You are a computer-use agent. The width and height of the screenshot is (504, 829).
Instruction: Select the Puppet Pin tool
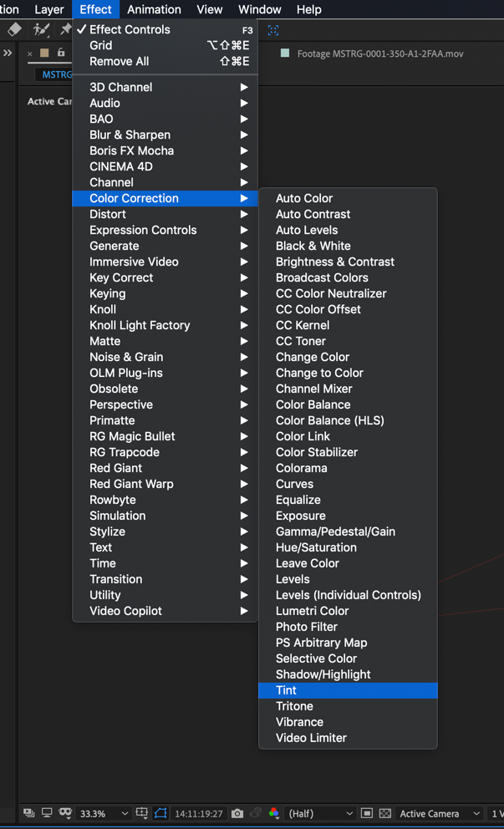(x=65, y=30)
